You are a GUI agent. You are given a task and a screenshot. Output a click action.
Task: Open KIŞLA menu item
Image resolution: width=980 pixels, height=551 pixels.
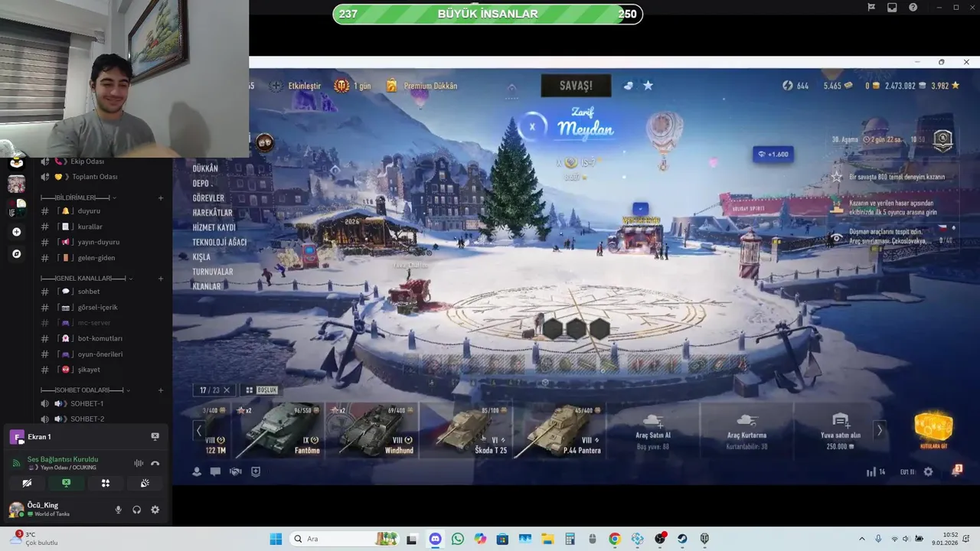click(201, 257)
